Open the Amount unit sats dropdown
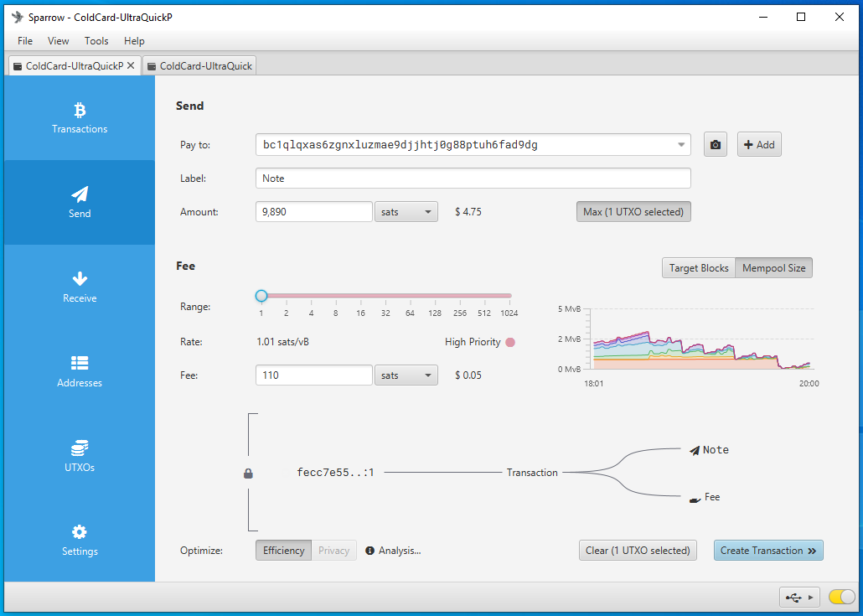 click(x=406, y=212)
